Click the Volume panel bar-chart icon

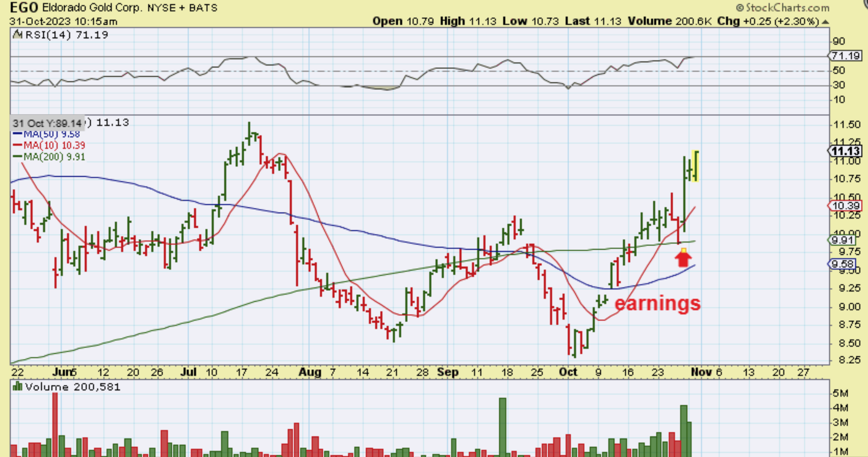pyautogui.click(x=17, y=386)
